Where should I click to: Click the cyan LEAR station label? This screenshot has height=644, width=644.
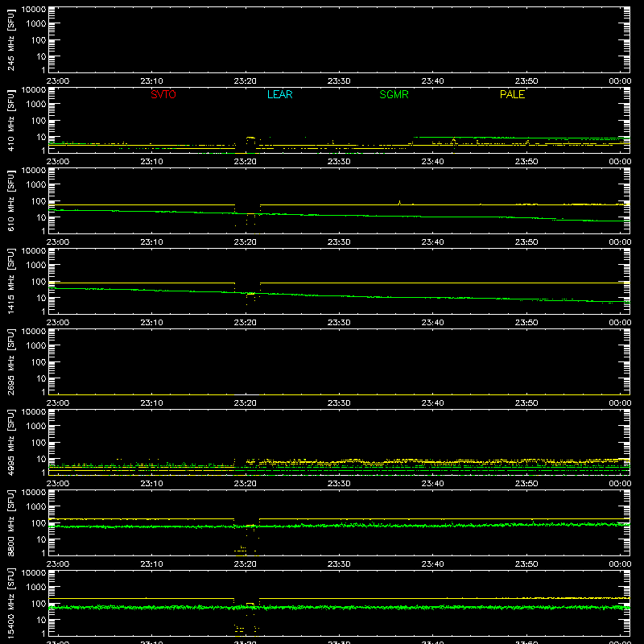[279, 94]
